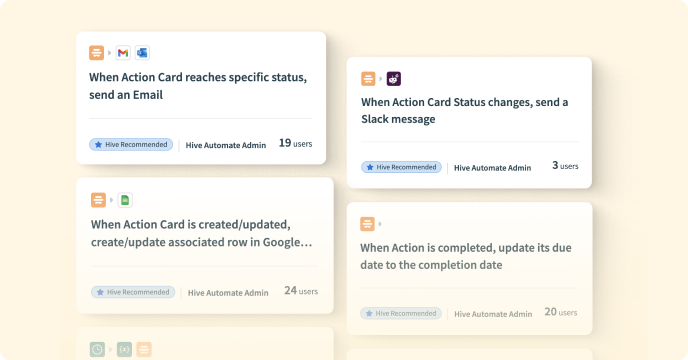
Task: Click the Outlook icon on email card
Action: [142, 53]
